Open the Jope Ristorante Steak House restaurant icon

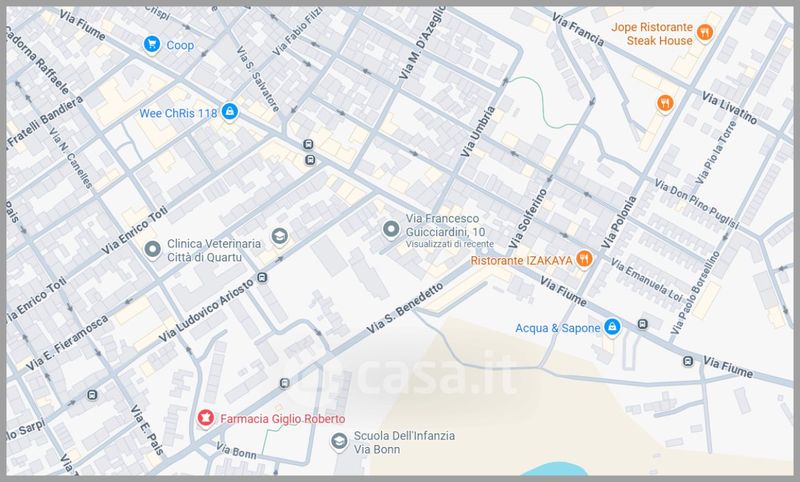coord(705,33)
